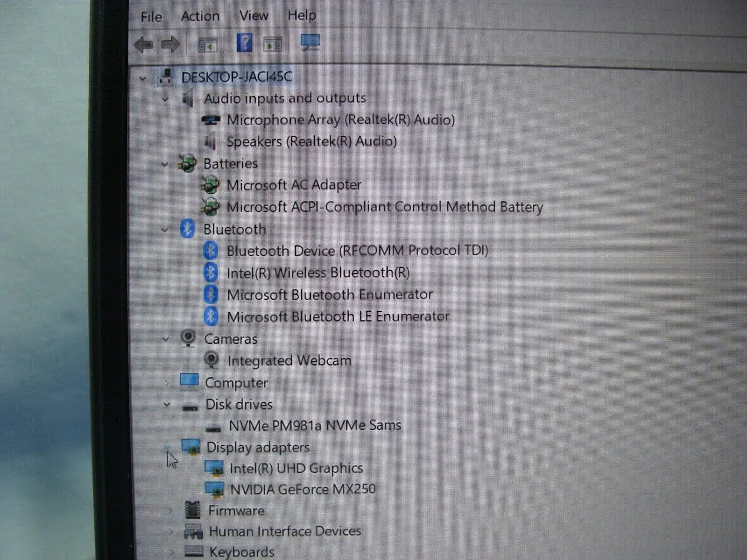The width and height of the screenshot is (747, 560).
Task: Collapse the Audio inputs and outputs category
Action: 165,99
